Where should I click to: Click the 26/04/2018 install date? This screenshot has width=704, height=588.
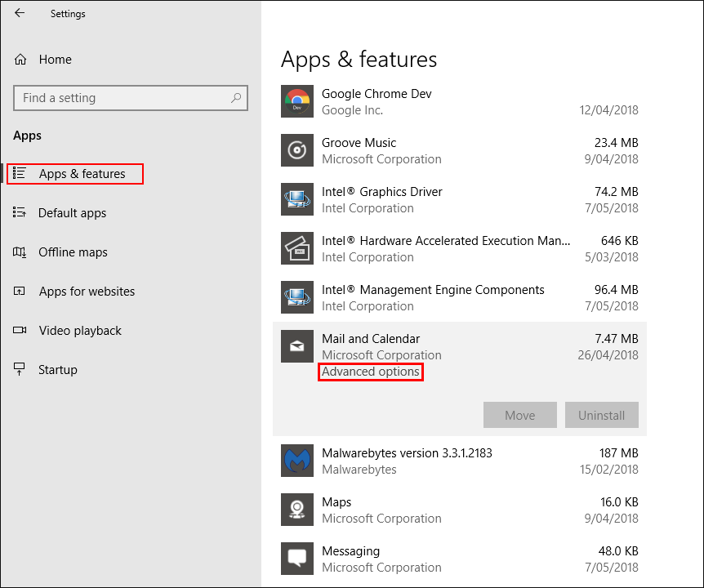(608, 355)
